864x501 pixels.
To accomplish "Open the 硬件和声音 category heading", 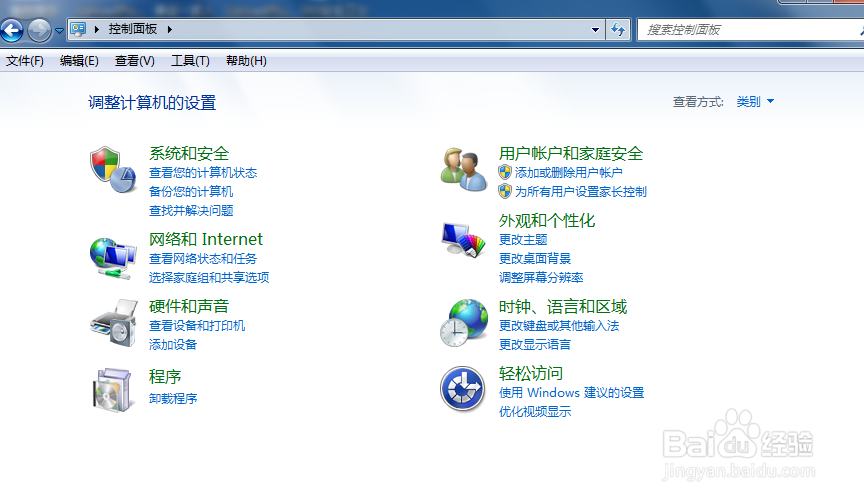I will tap(189, 306).
